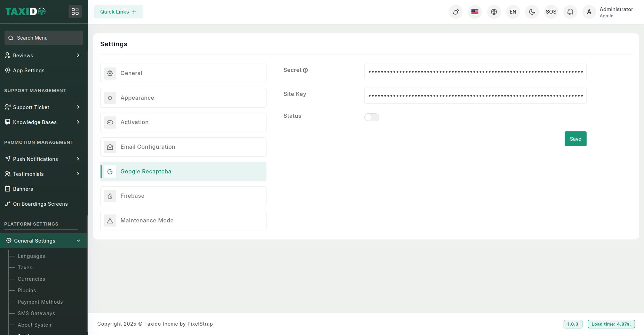644x335 pixels.
Task: Click the Site Key input field
Action: (x=475, y=96)
